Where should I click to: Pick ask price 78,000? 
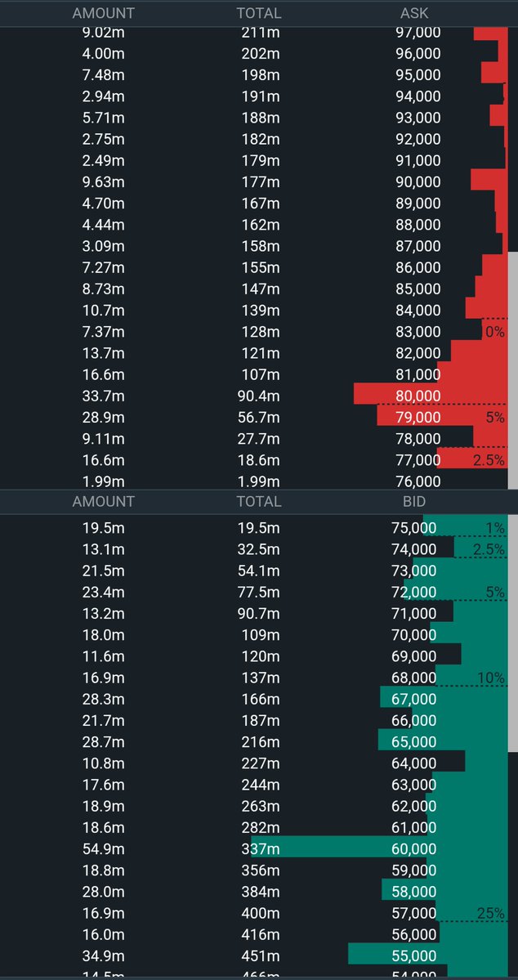coord(418,439)
